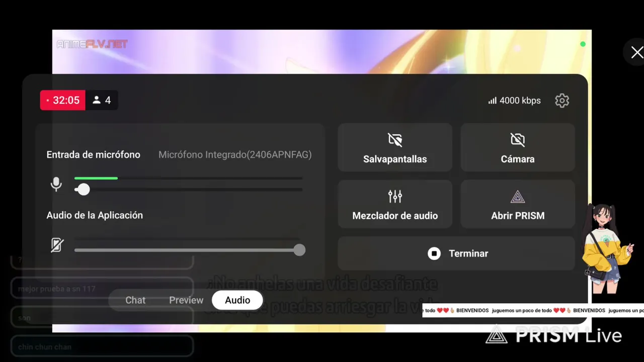Click the Audio de la Aplicación label
Viewport: 644px width, 362px height.
coord(95,215)
